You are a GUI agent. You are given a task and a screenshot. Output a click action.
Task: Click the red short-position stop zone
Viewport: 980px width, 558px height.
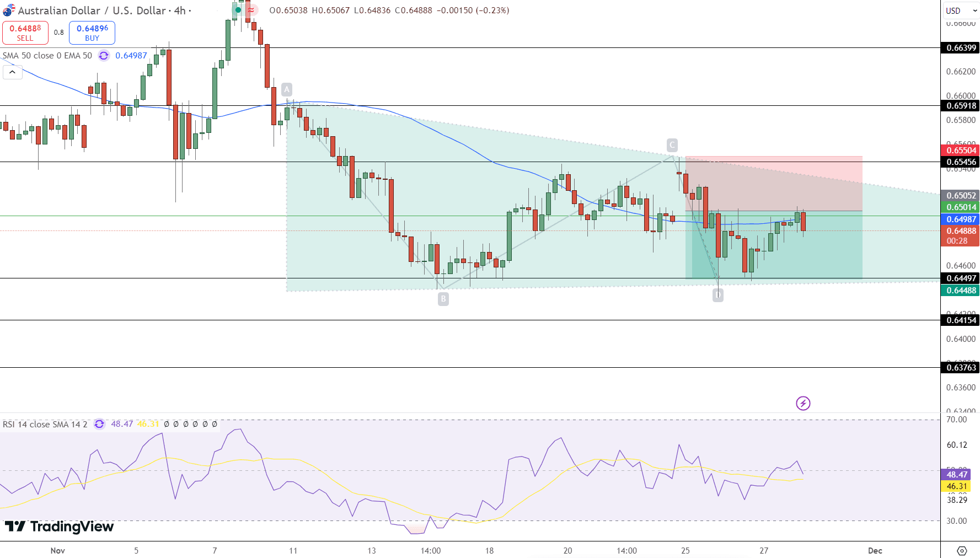pyautogui.click(x=774, y=184)
